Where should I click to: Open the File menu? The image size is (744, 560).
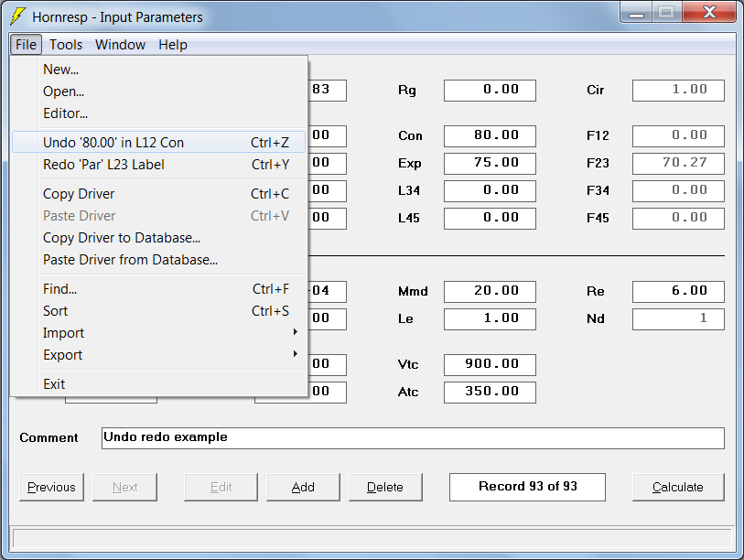(26, 45)
